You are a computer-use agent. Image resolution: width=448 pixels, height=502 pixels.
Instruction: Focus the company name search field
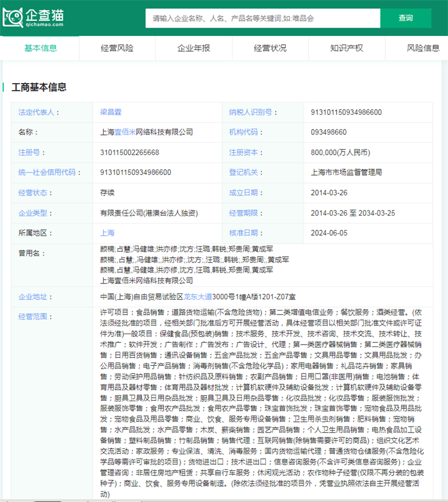262,18
